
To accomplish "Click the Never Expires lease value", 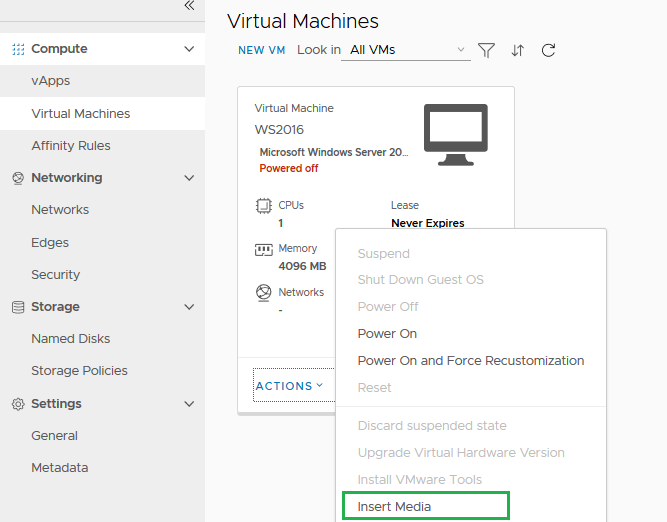I will [428, 223].
